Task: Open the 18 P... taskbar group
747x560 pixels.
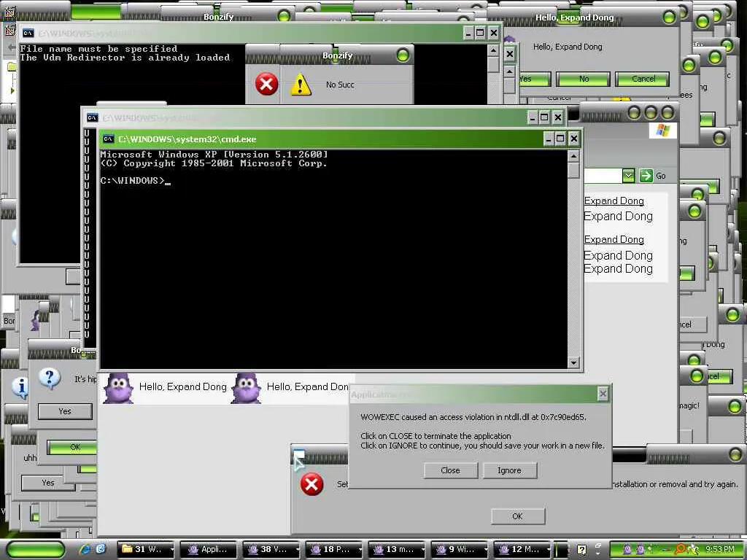Action: pos(333,549)
